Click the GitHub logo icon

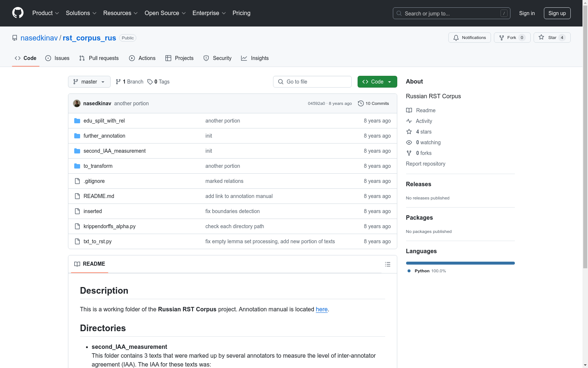click(x=18, y=13)
